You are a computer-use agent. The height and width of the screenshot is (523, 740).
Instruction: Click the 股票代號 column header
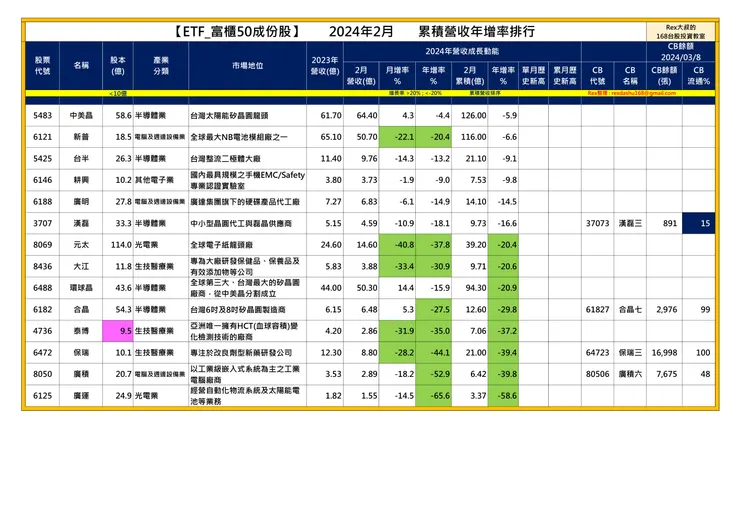coord(42,66)
